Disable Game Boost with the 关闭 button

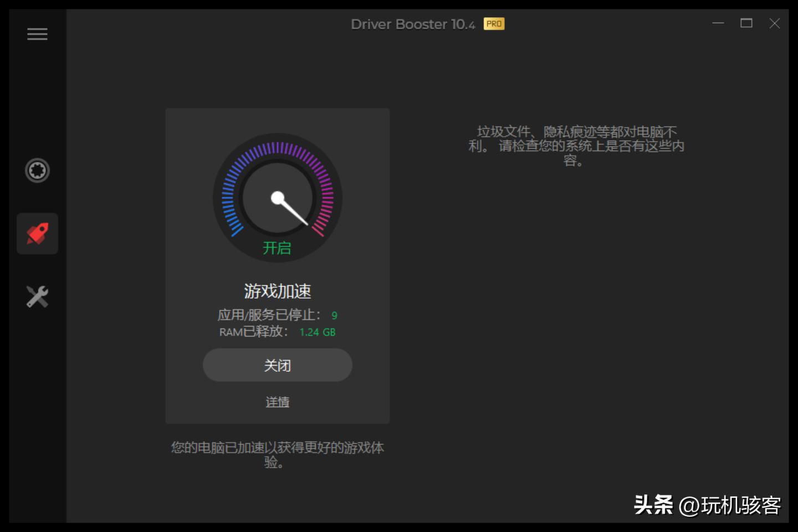click(277, 365)
